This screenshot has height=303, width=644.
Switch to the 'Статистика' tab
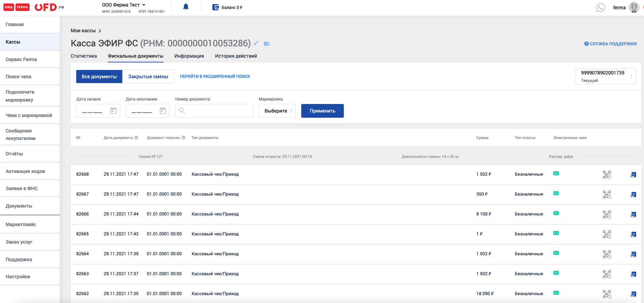pyautogui.click(x=84, y=56)
